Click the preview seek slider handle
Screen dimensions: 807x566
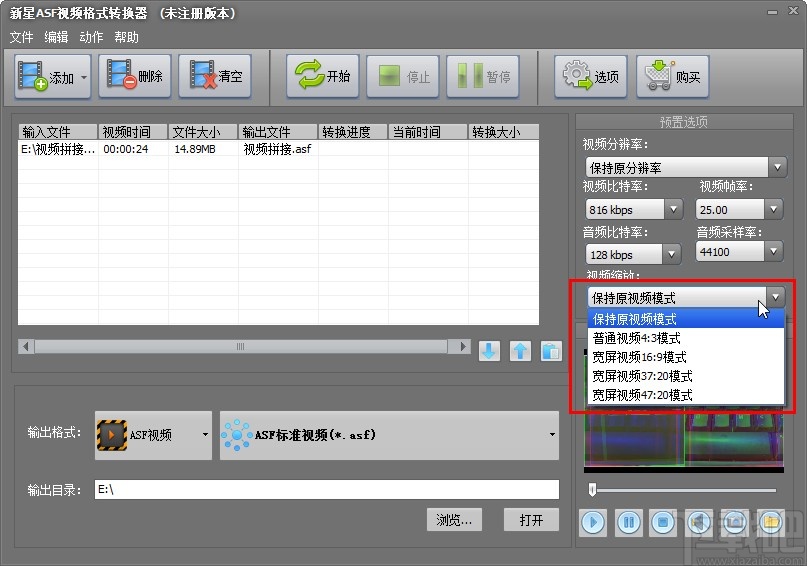[593, 490]
